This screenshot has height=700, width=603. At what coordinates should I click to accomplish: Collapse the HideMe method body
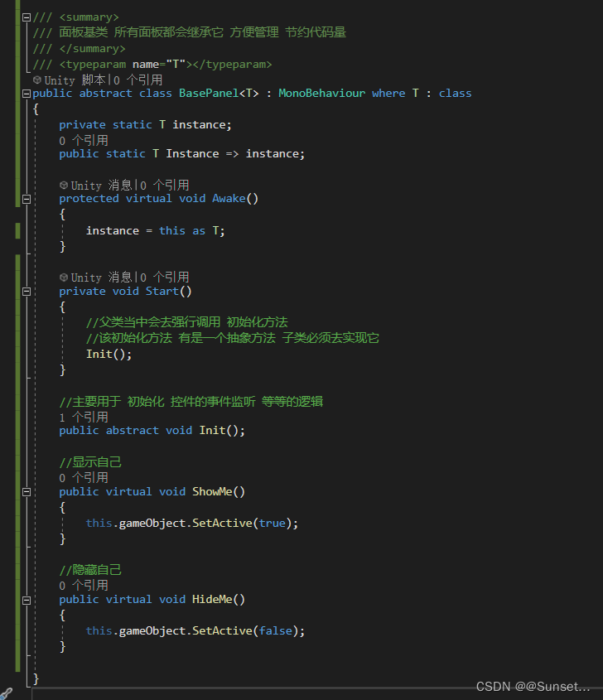(27, 600)
